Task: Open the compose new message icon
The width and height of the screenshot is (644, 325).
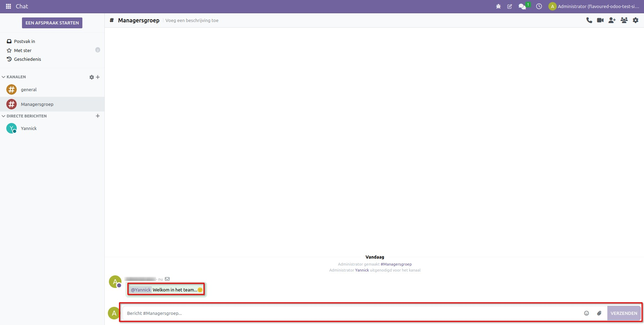Action: (x=510, y=6)
